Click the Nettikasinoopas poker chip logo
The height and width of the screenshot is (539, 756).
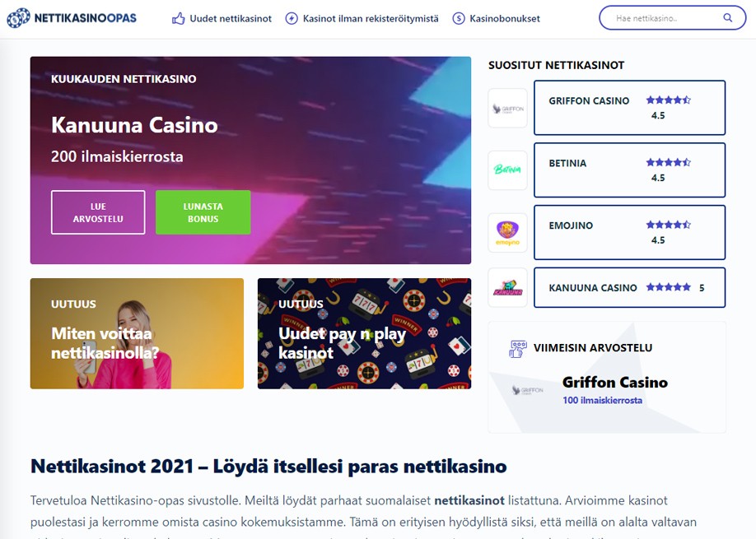[18, 18]
